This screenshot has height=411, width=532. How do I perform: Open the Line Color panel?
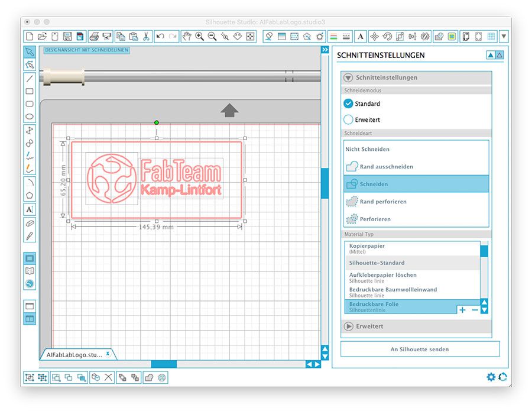coord(333,36)
